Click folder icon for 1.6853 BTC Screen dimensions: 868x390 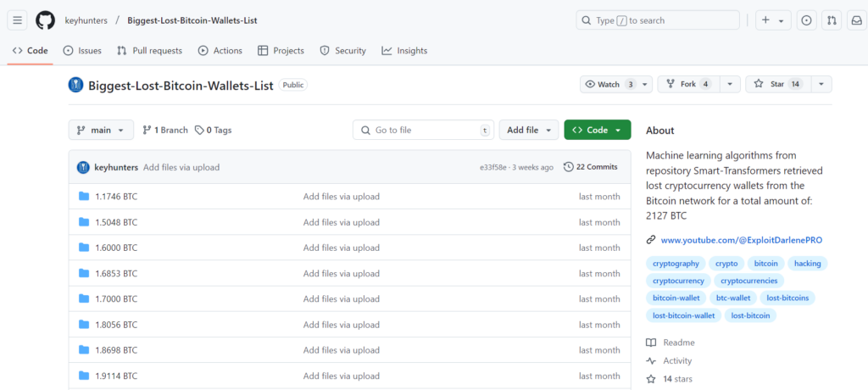pos(84,273)
